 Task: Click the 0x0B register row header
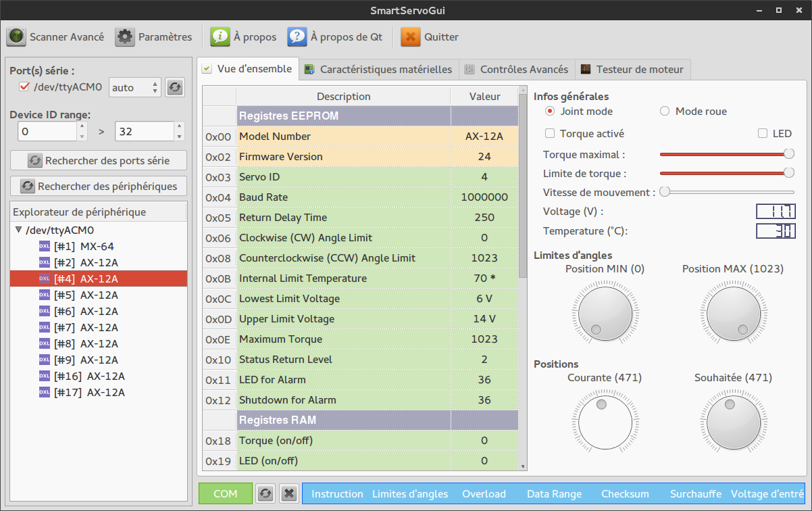[219, 278]
